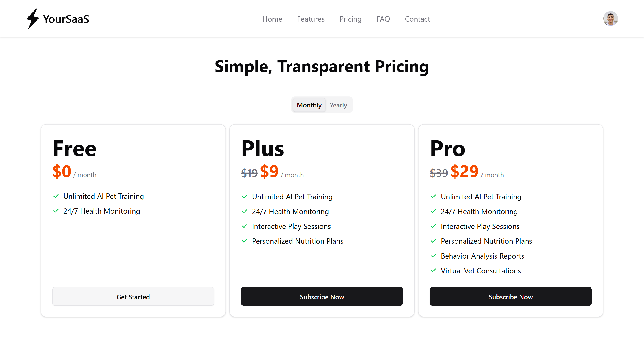Click the crossed-out $39 price on Pro
This screenshot has width=644, height=362.
point(439,173)
